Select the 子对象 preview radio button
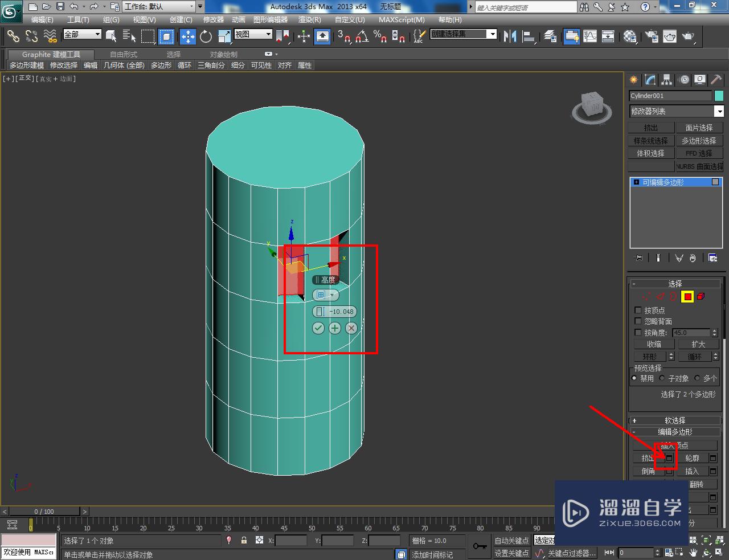 (x=662, y=378)
